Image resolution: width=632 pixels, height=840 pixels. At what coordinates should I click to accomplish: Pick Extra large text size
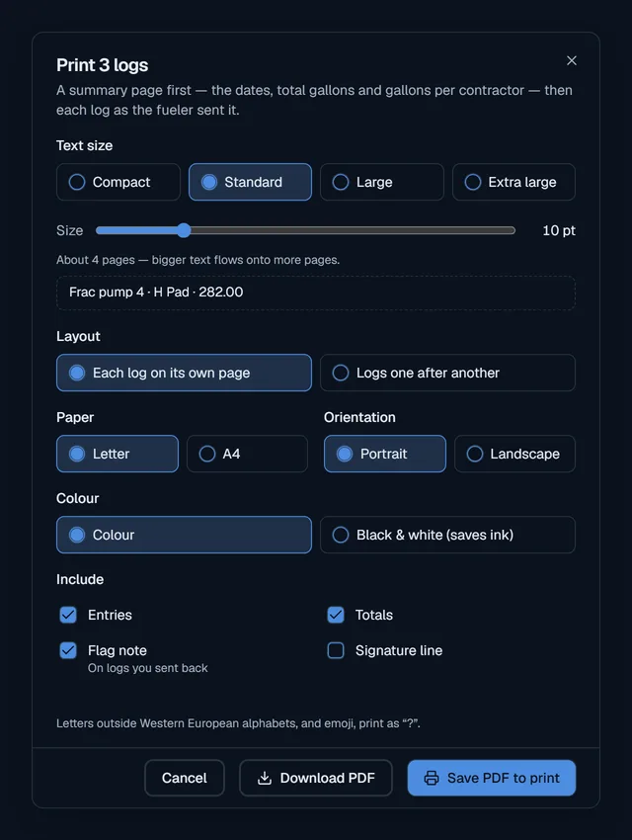pos(513,182)
